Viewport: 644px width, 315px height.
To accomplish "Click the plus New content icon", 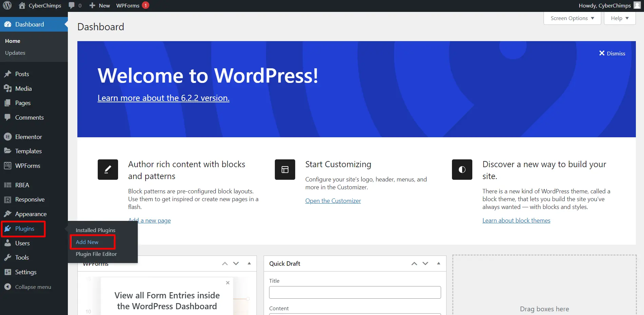I will click(92, 5).
